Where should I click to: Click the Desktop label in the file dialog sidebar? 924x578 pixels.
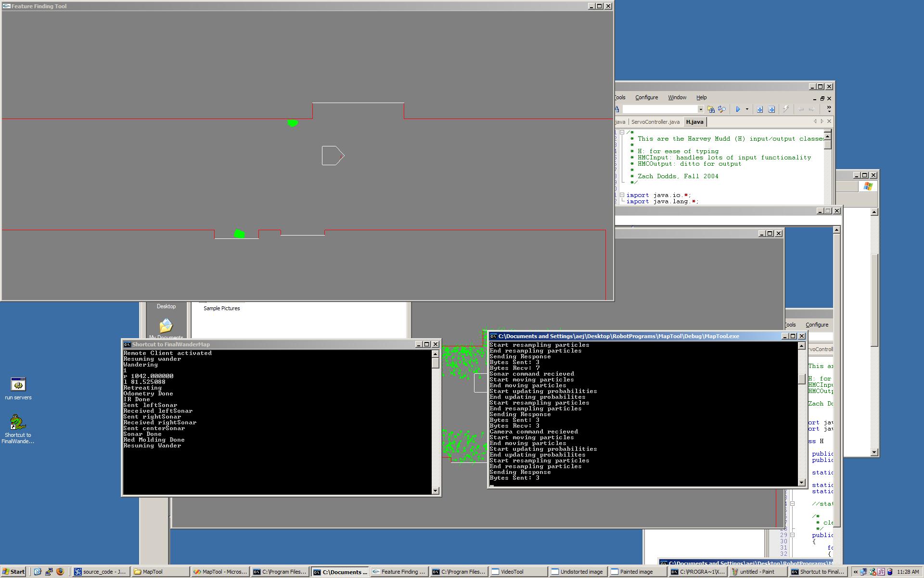166,306
